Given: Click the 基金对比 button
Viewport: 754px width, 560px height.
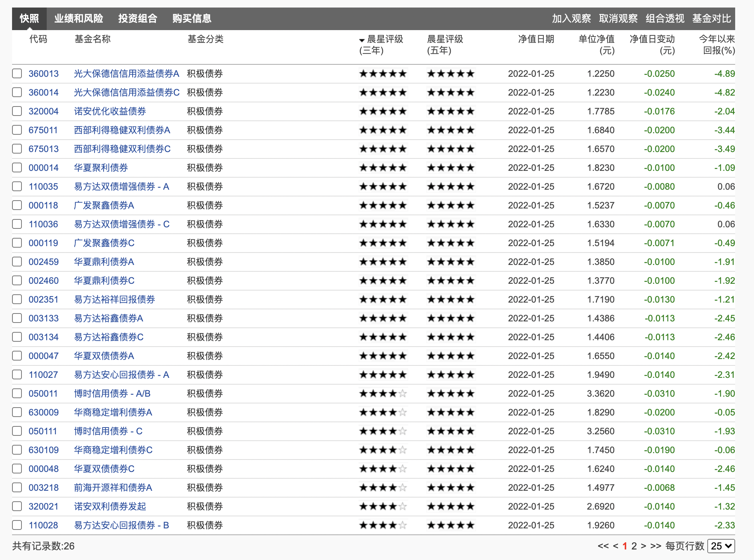Looking at the screenshot, I should pos(711,18).
